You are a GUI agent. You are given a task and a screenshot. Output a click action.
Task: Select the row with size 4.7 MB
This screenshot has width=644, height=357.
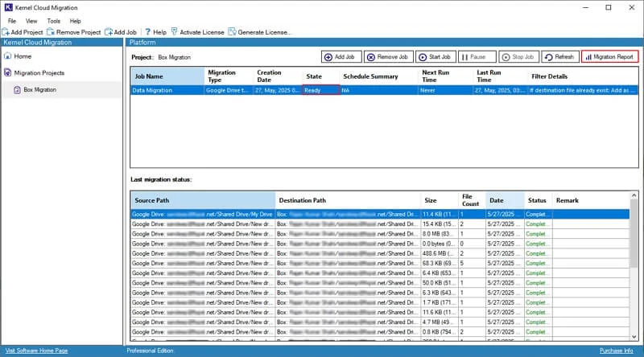click(380, 322)
